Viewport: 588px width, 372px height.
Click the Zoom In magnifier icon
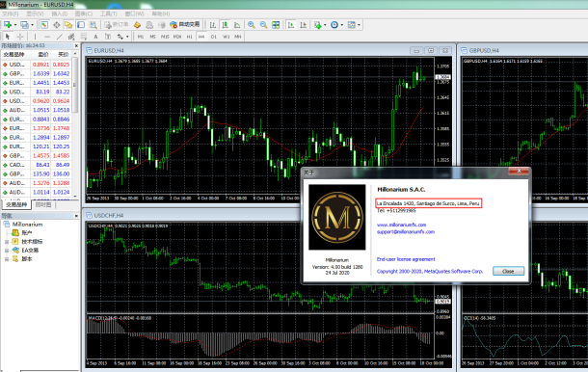pos(252,25)
